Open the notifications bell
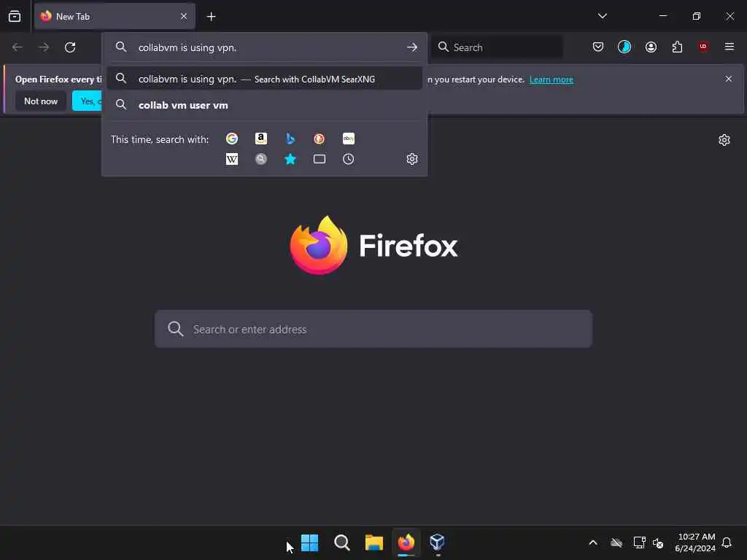 click(x=727, y=542)
